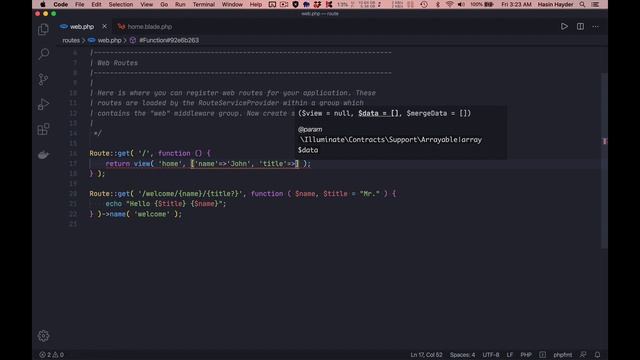The height and width of the screenshot is (360, 640).
Task: Run the current file with play icon
Action: [x=564, y=27]
